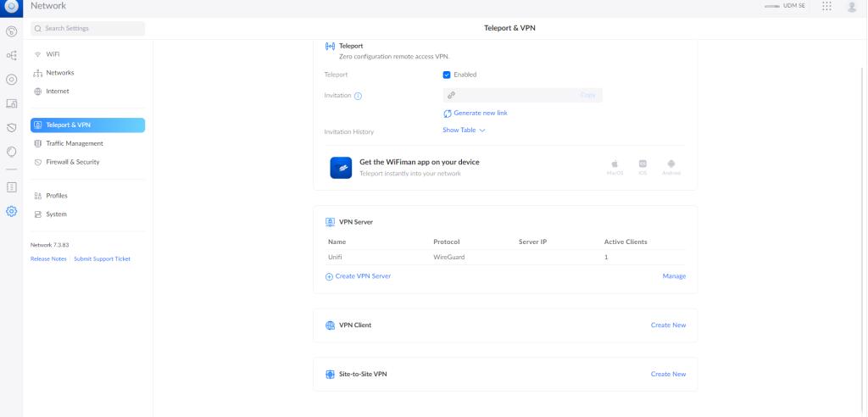Expand Invitation History Show Table
The width and height of the screenshot is (868, 417).
[464, 131]
